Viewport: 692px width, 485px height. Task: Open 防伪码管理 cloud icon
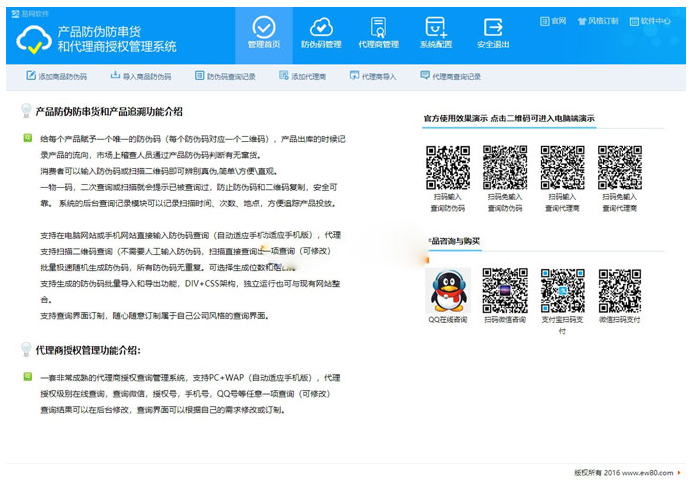[x=321, y=32]
